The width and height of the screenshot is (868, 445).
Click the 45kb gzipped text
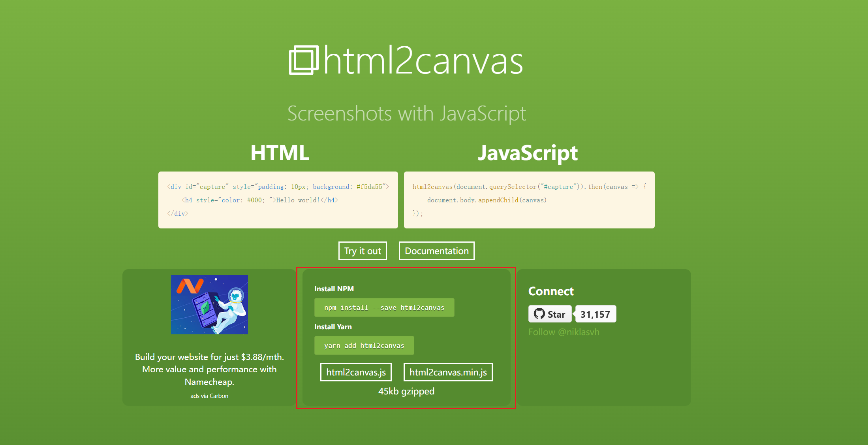tap(406, 391)
